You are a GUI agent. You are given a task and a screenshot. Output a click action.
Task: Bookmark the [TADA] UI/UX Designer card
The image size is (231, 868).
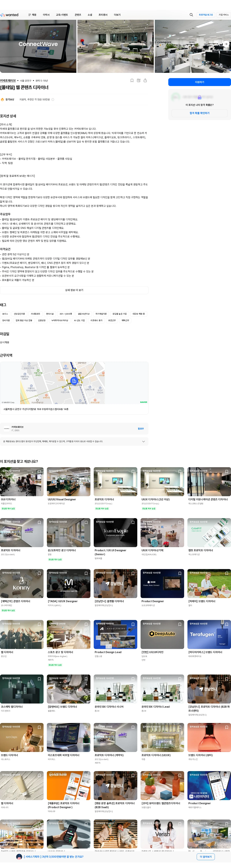[86, 573]
